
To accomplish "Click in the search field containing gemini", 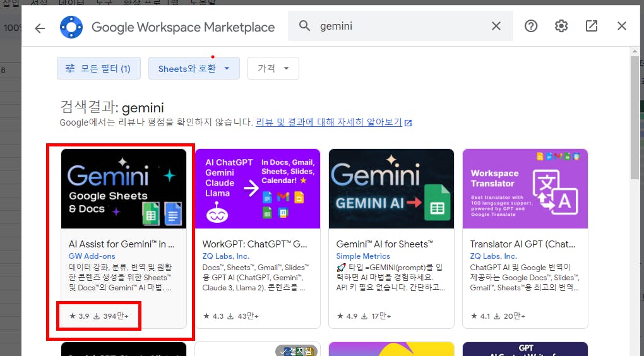I will pyautogui.click(x=398, y=26).
